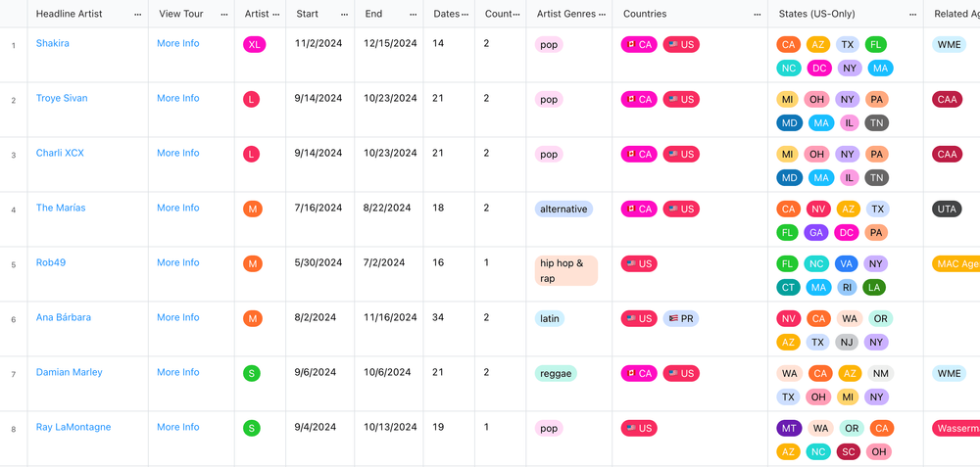The height and width of the screenshot is (467, 980).
Task: Open the Shakira artist link
Action: coord(53,43)
